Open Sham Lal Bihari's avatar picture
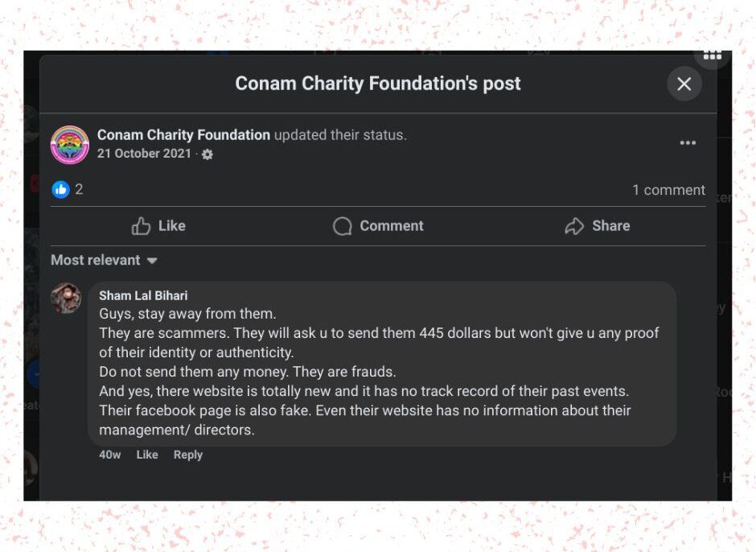This screenshot has width=756, height=552. pyautogui.click(x=66, y=299)
